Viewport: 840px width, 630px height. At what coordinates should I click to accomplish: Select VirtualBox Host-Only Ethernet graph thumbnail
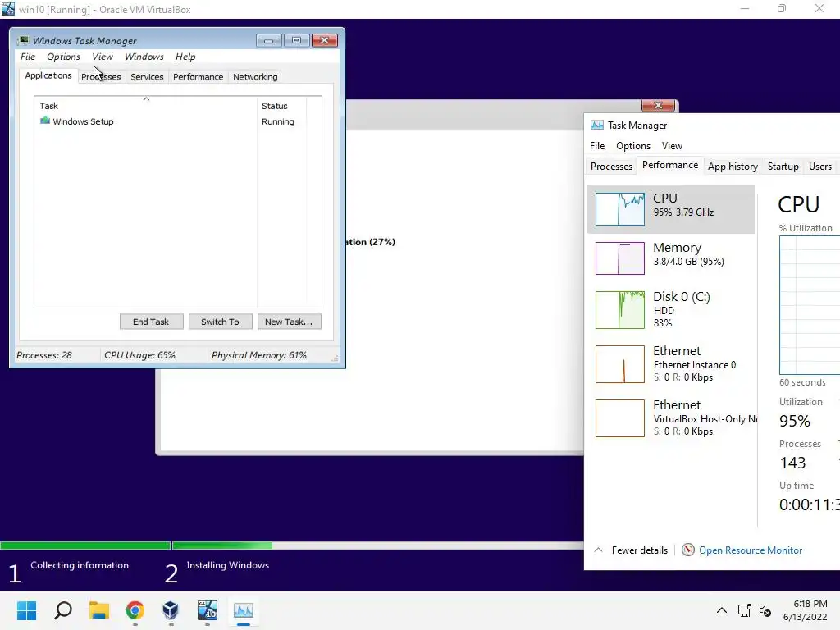[620, 418]
